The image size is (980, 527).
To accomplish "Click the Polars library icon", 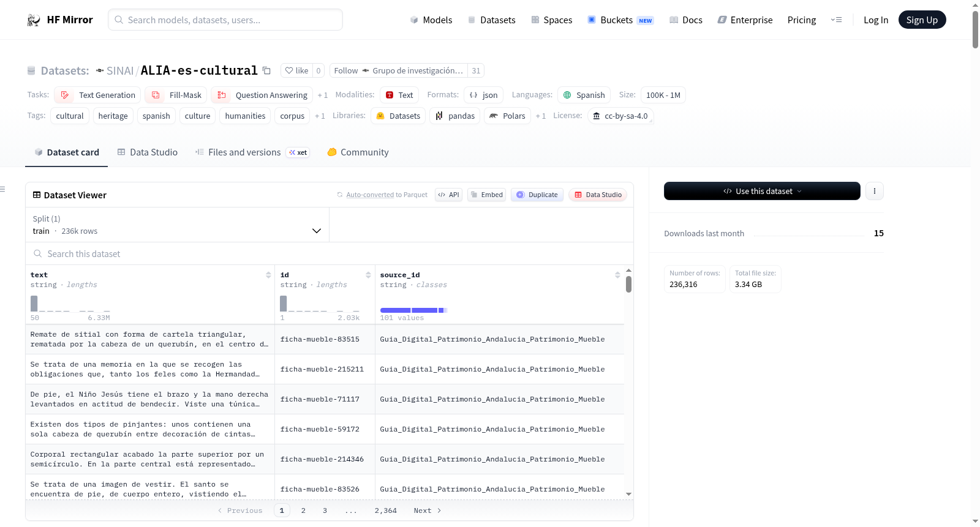I will pyautogui.click(x=494, y=116).
